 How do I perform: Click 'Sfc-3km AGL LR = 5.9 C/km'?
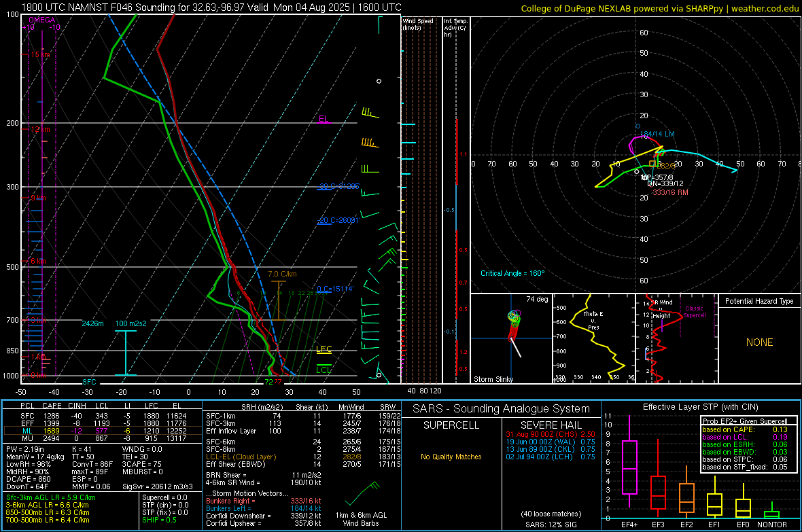(51, 497)
